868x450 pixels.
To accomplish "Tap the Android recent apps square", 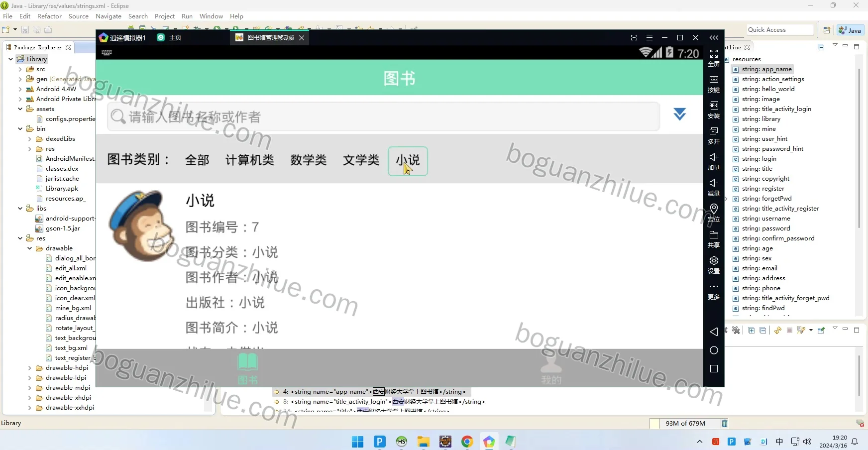I will 714,369.
